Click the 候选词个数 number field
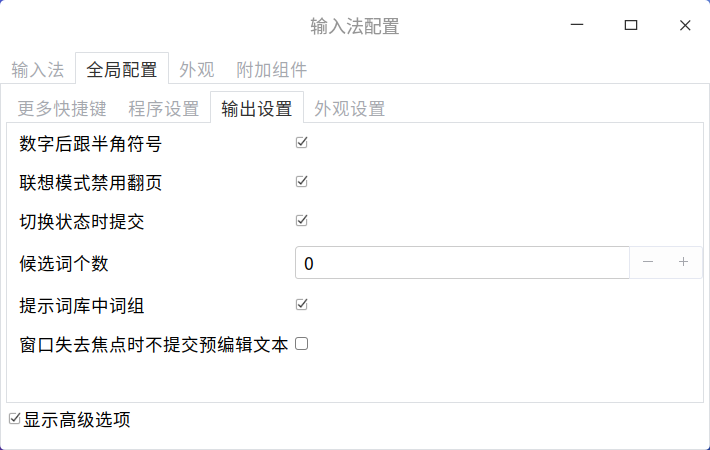Image resolution: width=710 pixels, height=450 pixels. [462, 263]
